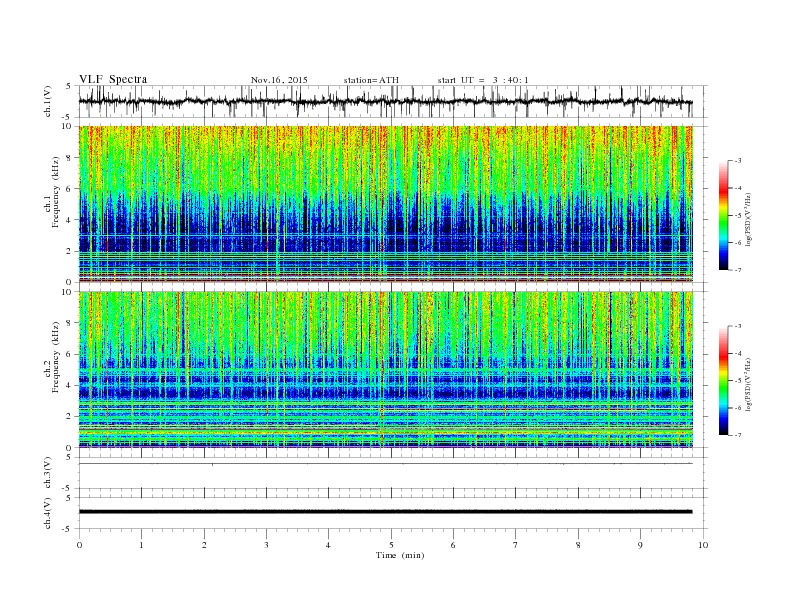This screenshot has height=612, width=792.
Task: Click the "station=ATH" header label
Action: point(371,80)
